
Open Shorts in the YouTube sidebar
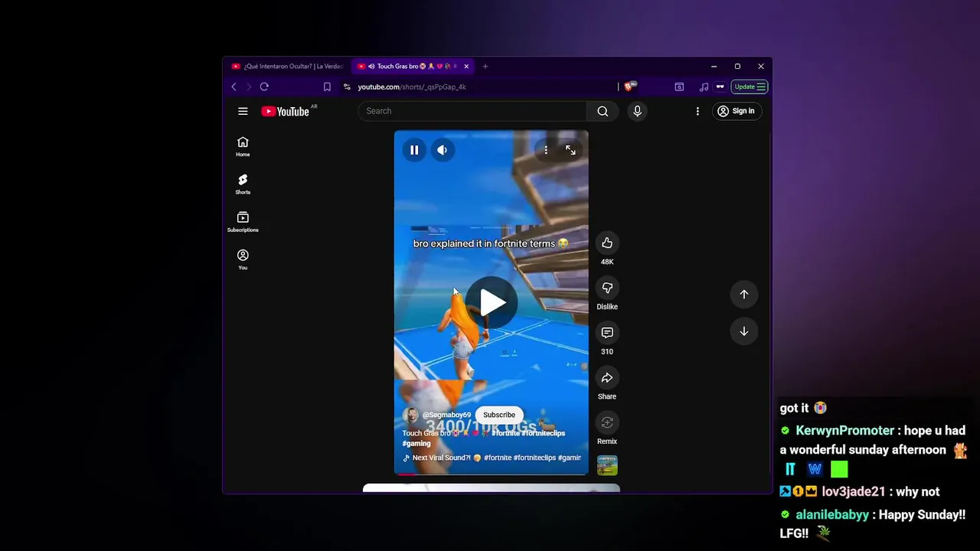pos(243,184)
